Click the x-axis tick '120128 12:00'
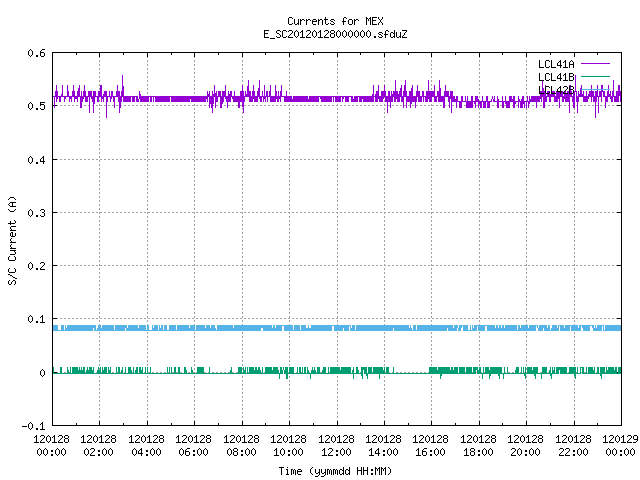 click(336, 446)
